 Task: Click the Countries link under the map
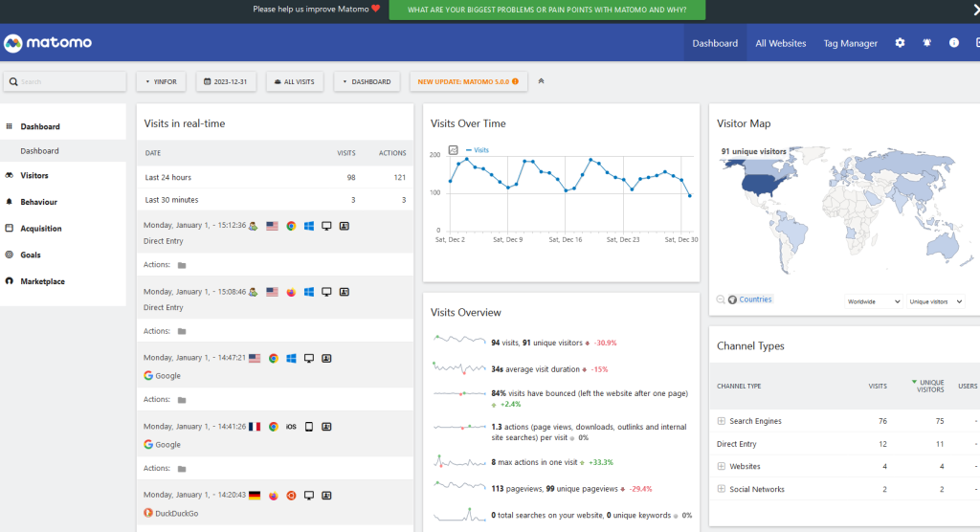[754, 299]
